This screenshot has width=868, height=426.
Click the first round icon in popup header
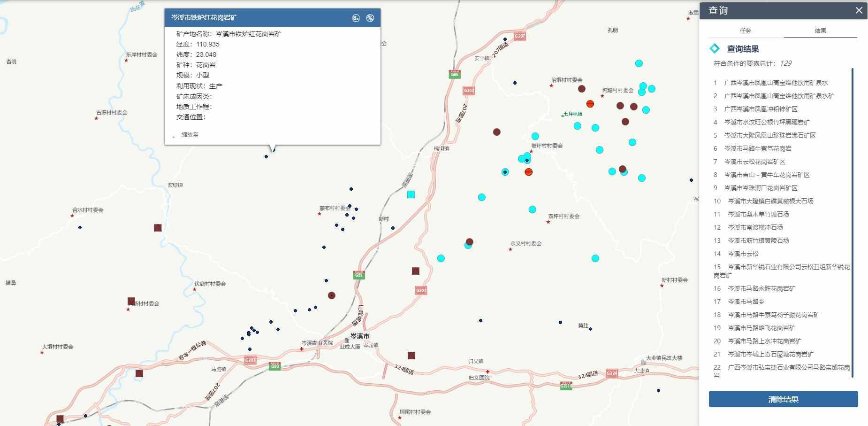pyautogui.click(x=356, y=18)
